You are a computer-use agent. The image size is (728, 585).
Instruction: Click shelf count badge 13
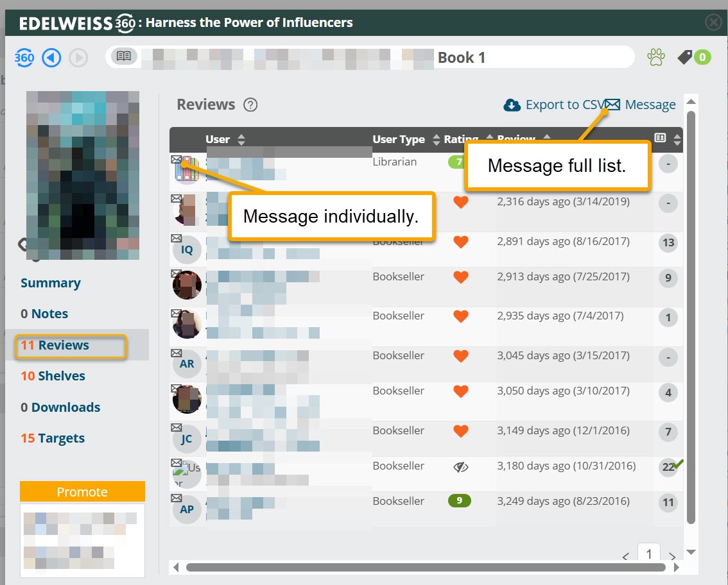[x=668, y=242]
